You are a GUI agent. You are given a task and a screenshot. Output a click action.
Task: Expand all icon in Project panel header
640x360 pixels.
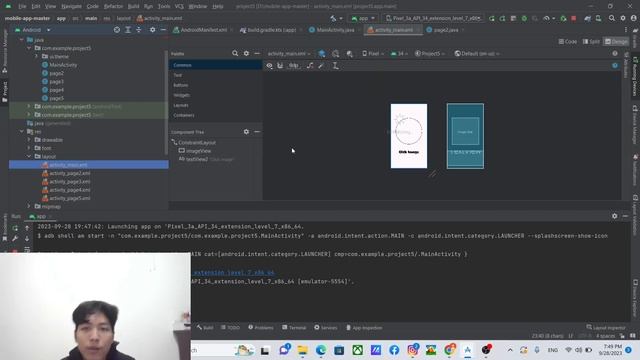click(128, 30)
